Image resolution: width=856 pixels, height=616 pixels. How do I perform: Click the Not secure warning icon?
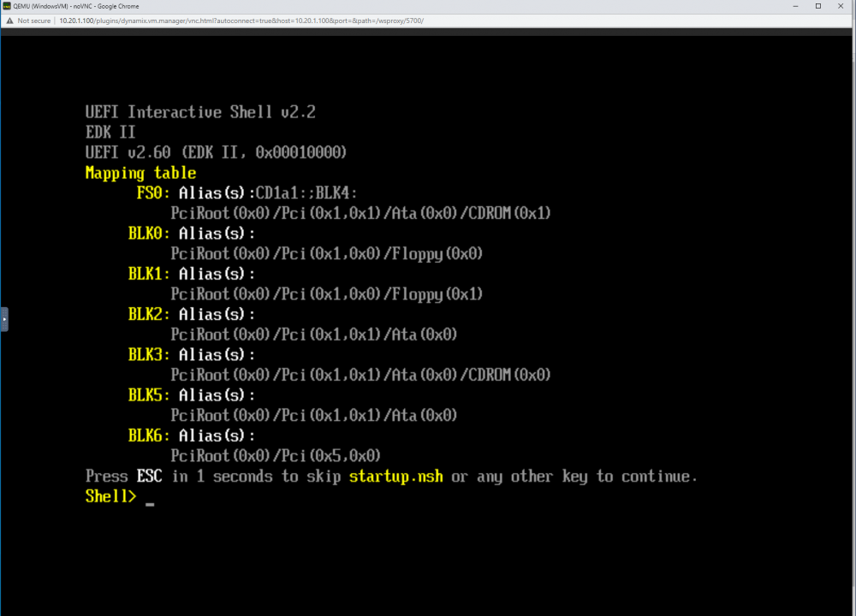pyautogui.click(x=9, y=21)
